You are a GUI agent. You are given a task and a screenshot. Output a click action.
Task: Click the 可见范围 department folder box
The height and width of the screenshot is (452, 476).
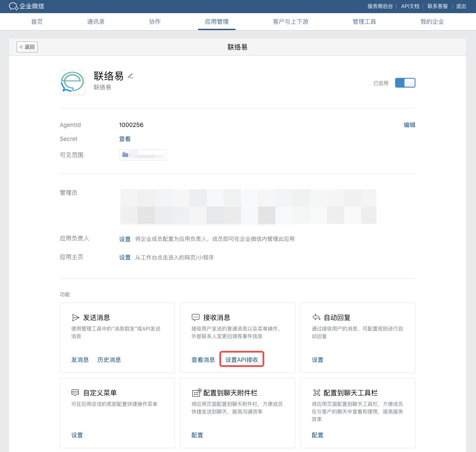(143, 155)
